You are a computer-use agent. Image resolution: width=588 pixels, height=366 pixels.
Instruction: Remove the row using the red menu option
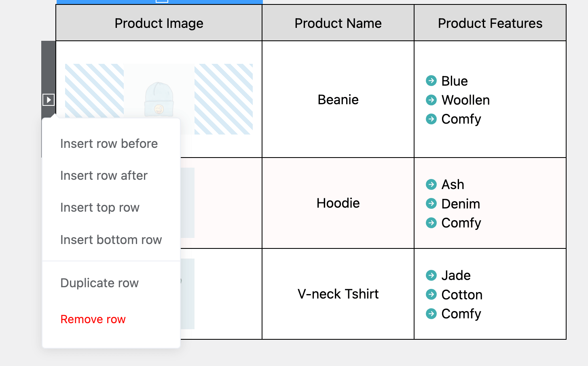tap(93, 319)
